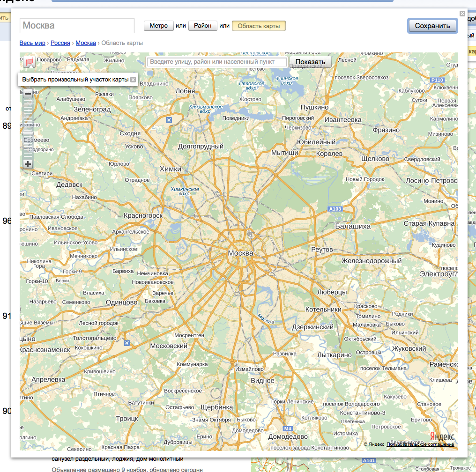The width and height of the screenshot is (476, 472).
Task: Close the 'Выбрать произвольный участок карты' tooltip
Action: tap(133, 80)
